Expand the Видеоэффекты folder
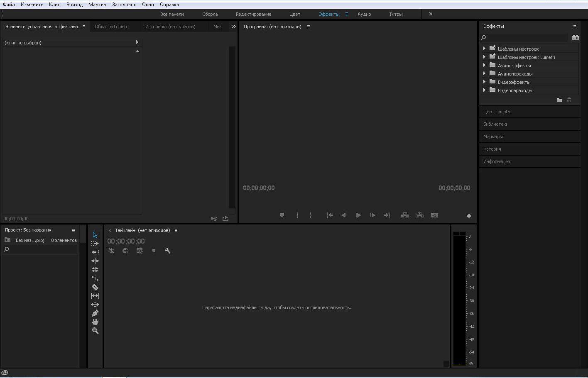This screenshot has width=588, height=378. coord(484,82)
